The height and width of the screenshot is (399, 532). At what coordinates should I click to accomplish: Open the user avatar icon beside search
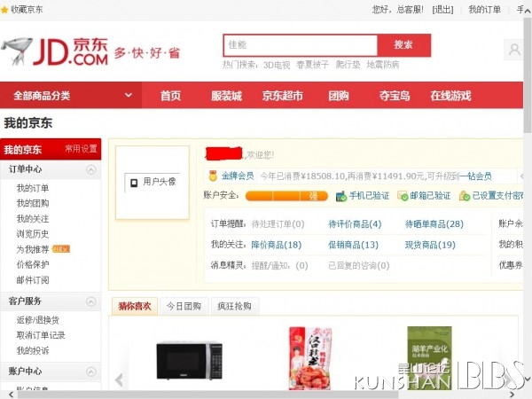(514, 50)
